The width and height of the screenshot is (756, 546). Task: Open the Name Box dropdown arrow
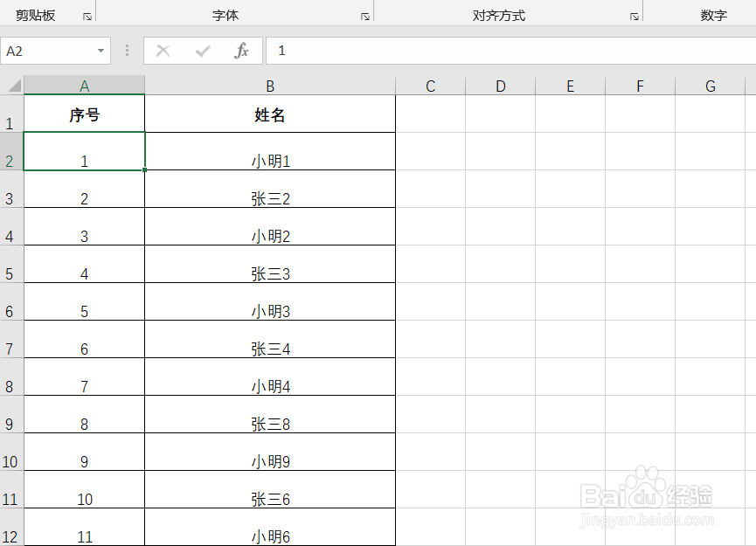[x=99, y=51]
